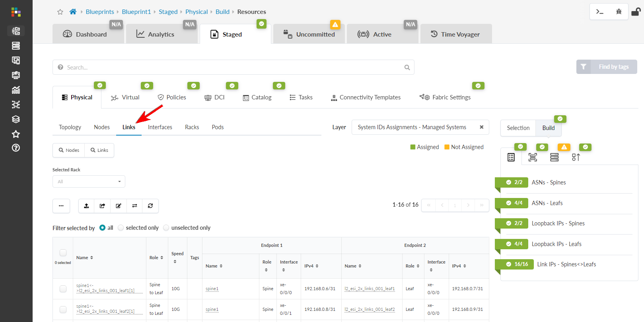
Task: Open the Selected Rack dropdown
Action: 89,182
